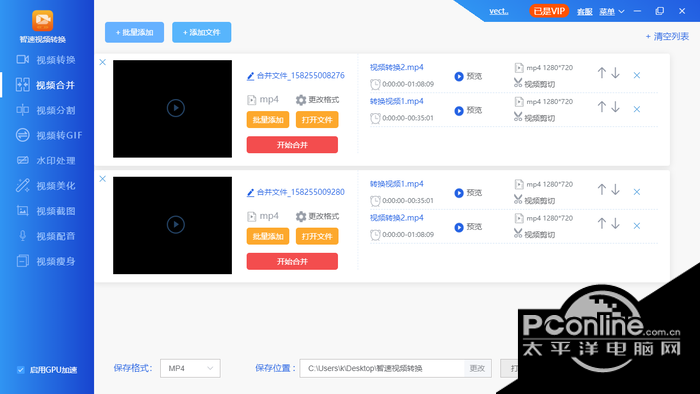Click 打开文件 in second group
Screen dimensions: 700x394
[317, 236]
